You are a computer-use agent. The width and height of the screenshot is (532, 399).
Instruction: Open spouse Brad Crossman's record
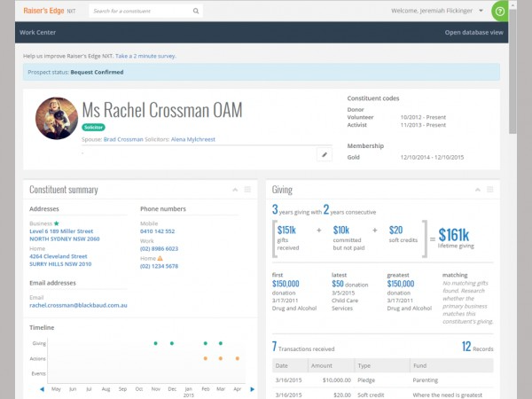(x=123, y=139)
